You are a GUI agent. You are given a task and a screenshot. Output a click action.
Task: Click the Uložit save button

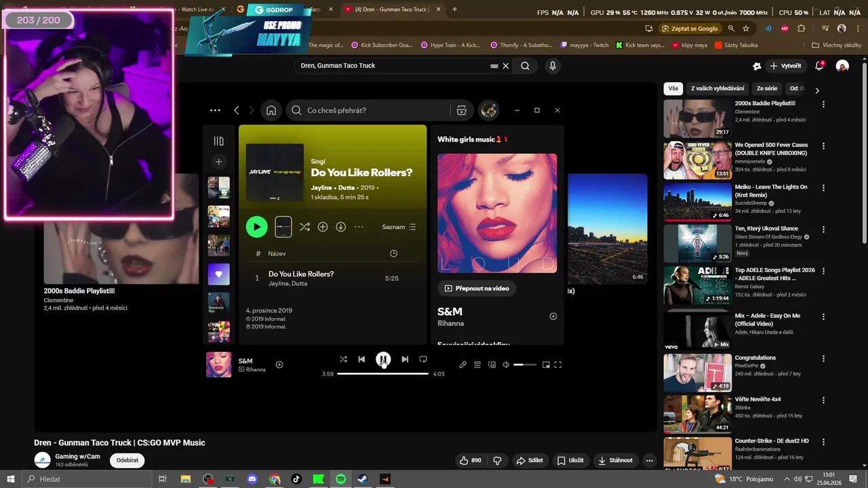(570, 460)
